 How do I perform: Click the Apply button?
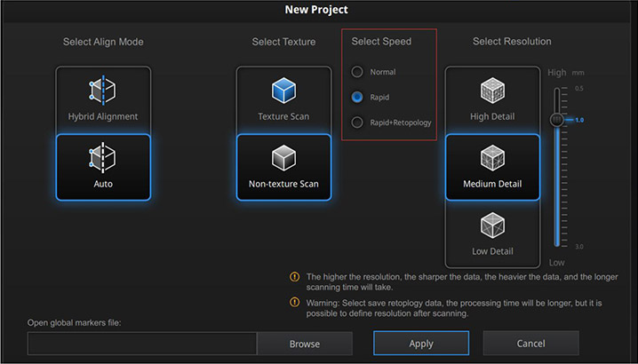[421, 344]
